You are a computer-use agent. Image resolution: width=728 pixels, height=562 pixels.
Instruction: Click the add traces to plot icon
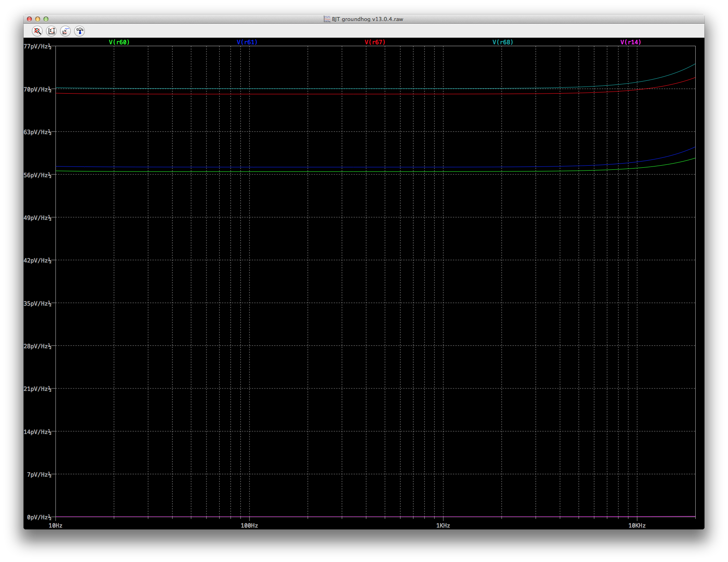pyautogui.click(x=65, y=31)
